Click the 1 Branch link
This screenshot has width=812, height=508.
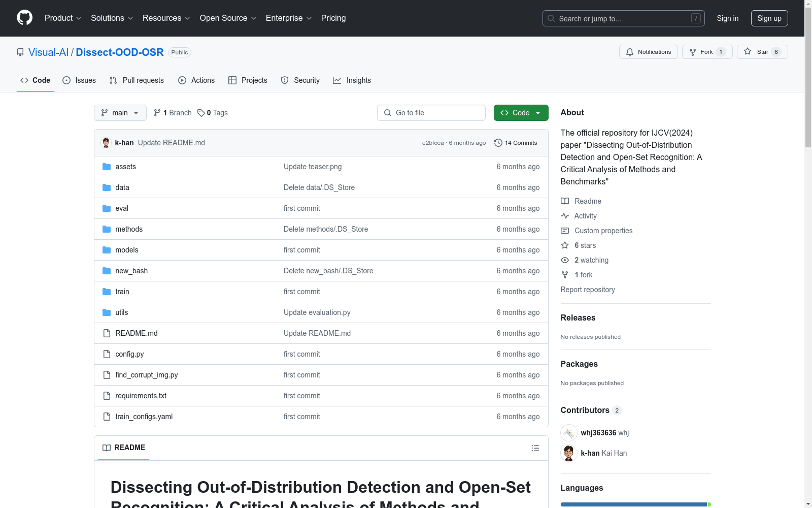tap(173, 113)
